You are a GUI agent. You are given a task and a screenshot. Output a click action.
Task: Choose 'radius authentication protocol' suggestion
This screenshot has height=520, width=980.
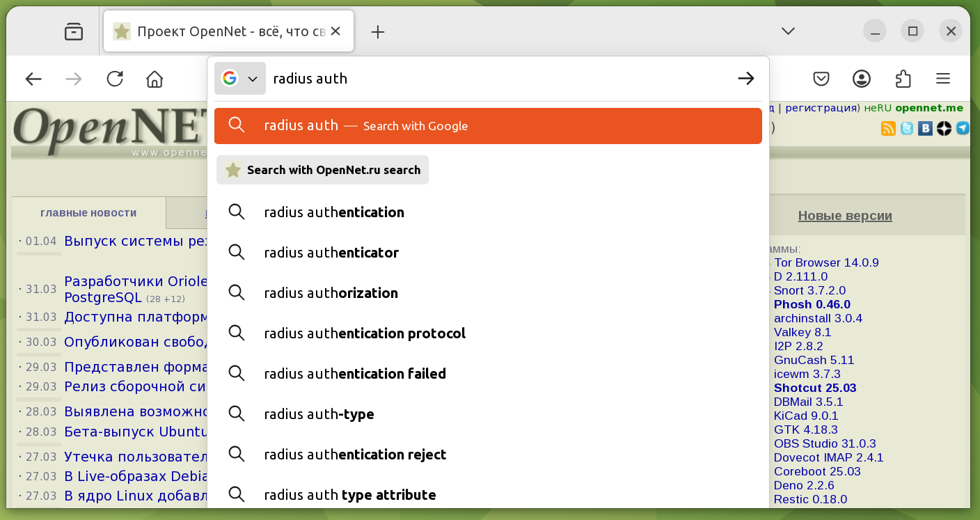click(x=364, y=333)
